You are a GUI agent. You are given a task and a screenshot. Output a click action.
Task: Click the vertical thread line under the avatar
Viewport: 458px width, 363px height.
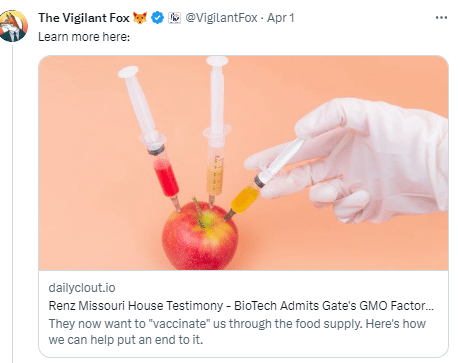(x=13, y=203)
